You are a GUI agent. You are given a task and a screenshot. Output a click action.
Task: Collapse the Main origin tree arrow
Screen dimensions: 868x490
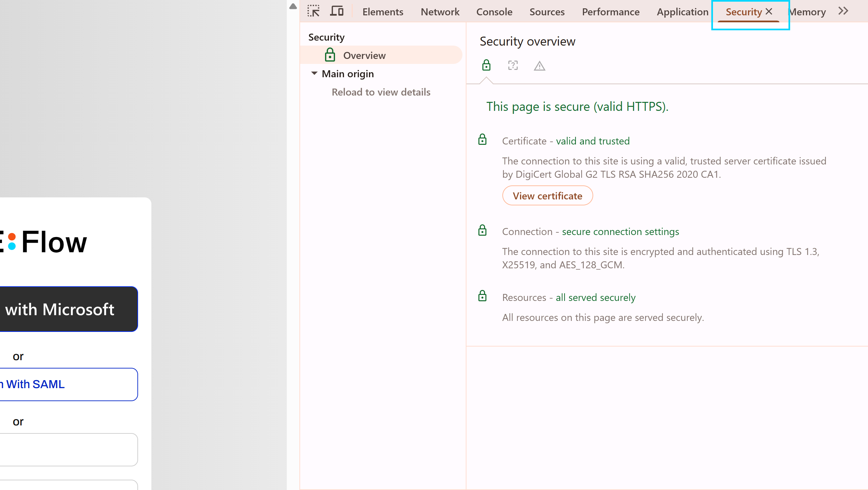click(314, 73)
